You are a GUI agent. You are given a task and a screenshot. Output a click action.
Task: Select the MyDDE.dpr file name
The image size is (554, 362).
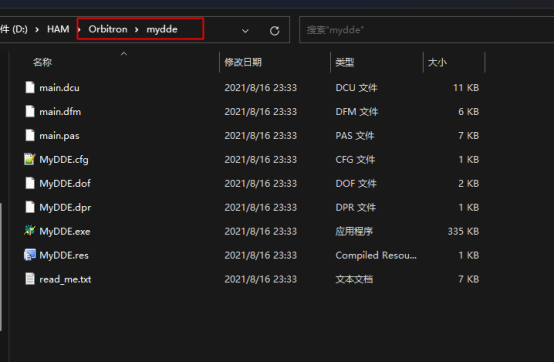tap(65, 208)
